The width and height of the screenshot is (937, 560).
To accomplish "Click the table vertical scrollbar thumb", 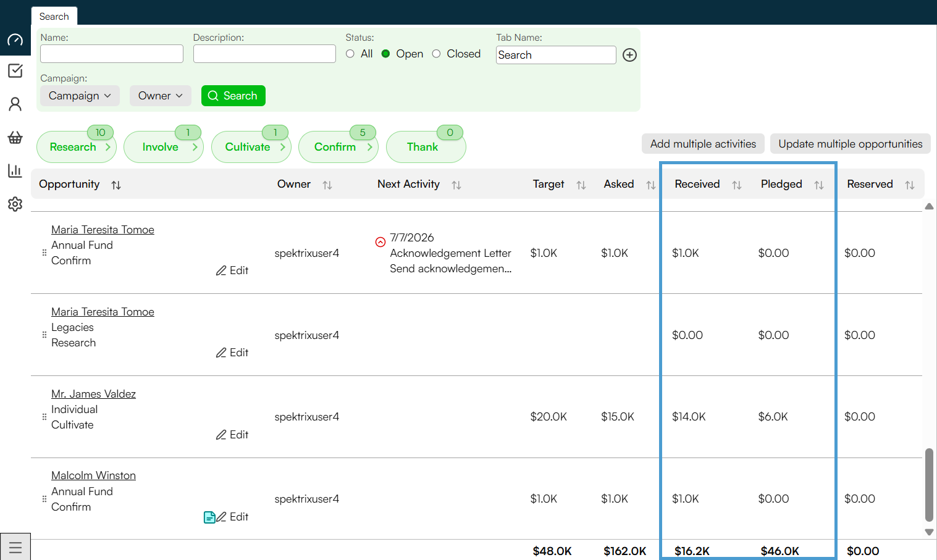I will 929,485.
